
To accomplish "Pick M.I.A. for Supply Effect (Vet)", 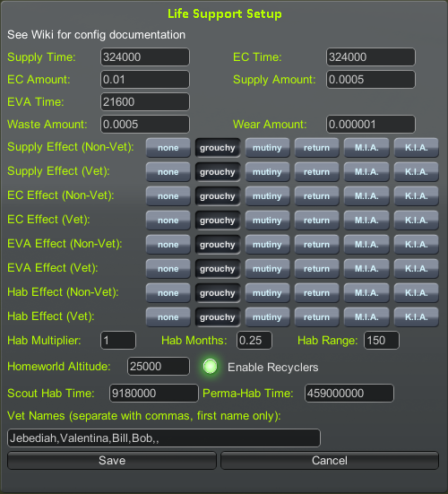I will [366, 172].
